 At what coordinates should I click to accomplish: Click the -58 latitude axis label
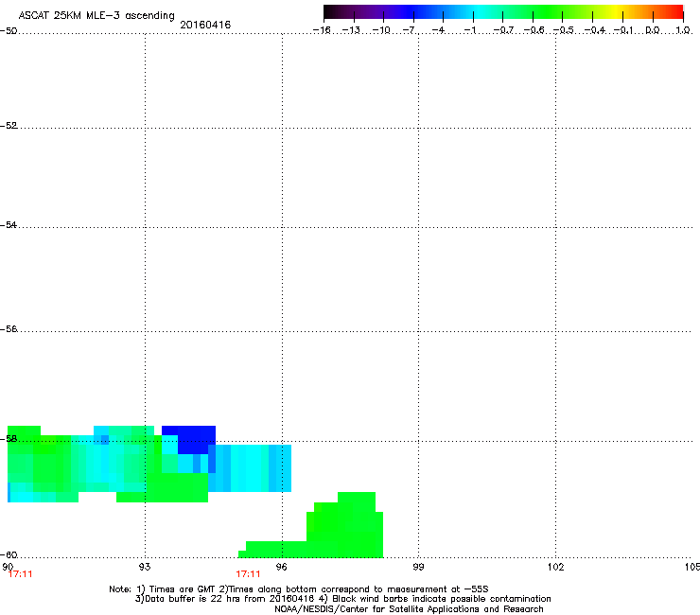coord(9,439)
